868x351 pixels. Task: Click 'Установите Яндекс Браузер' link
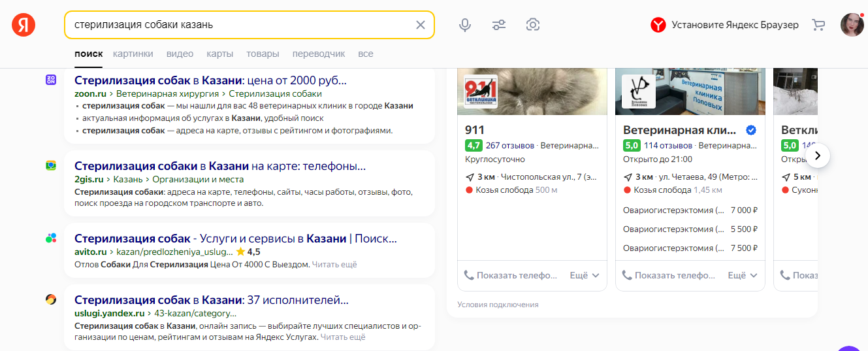click(735, 25)
